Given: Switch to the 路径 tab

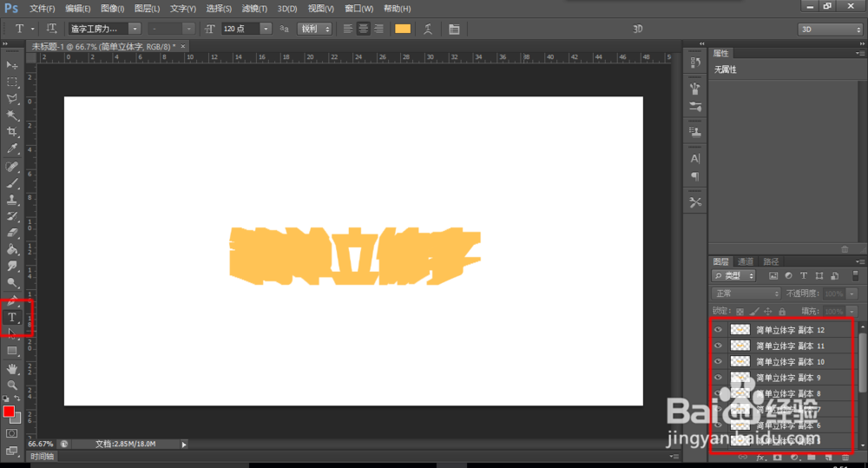Looking at the screenshot, I should [x=771, y=261].
